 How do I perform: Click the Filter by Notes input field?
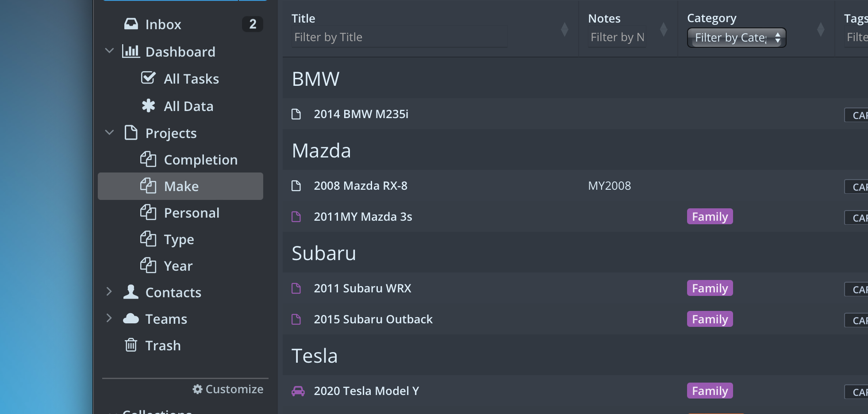(x=617, y=37)
